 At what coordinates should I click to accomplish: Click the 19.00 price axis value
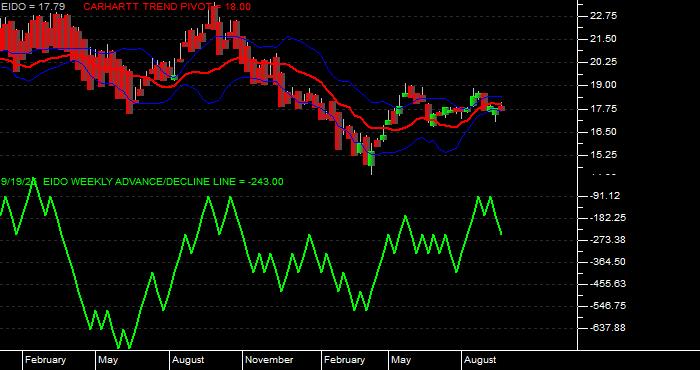[x=603, y=85]
